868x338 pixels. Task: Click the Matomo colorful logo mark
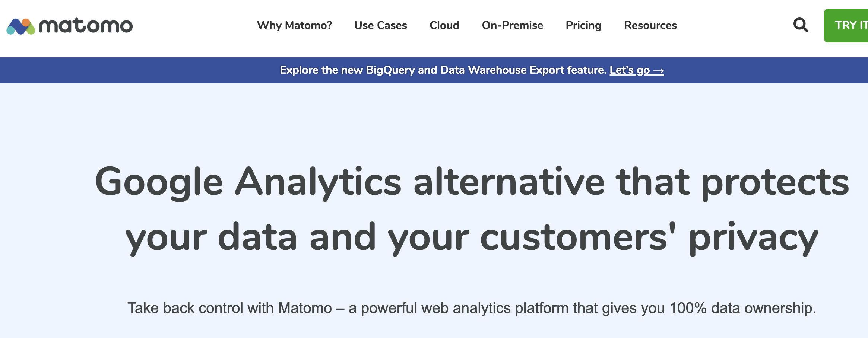pos(21,26)
